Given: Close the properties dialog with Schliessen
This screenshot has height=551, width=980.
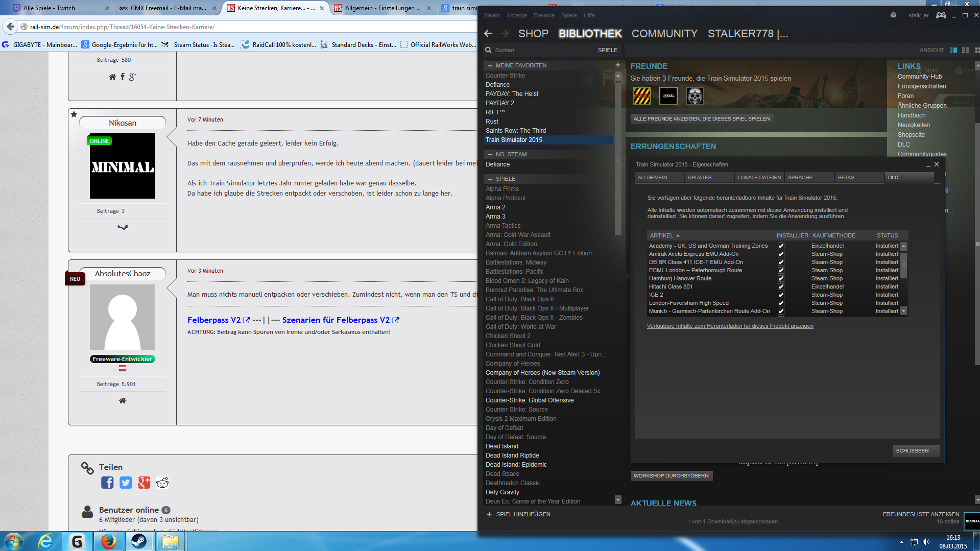Looking at the screenshot, I should 917,450.
